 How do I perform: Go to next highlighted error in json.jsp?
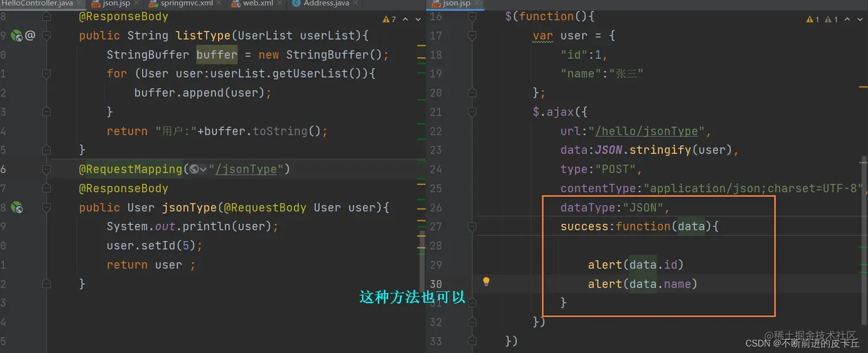(x=860, y=19)
